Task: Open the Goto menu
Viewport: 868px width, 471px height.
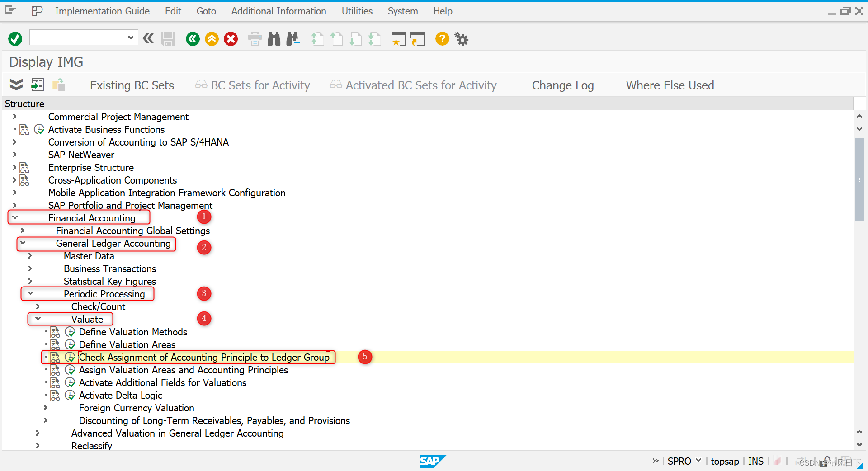Action: point(206,11)
